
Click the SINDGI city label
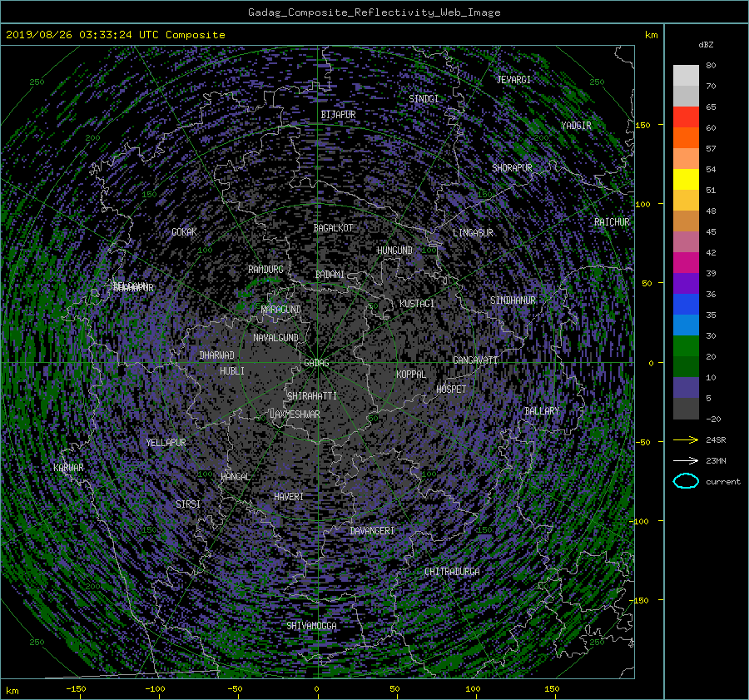click(424, 98)
